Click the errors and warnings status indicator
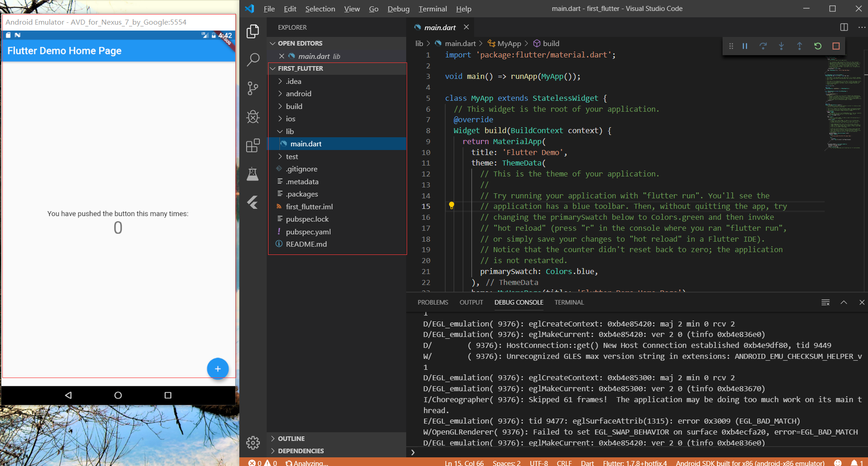868x466 pixels. click(263, 463)
